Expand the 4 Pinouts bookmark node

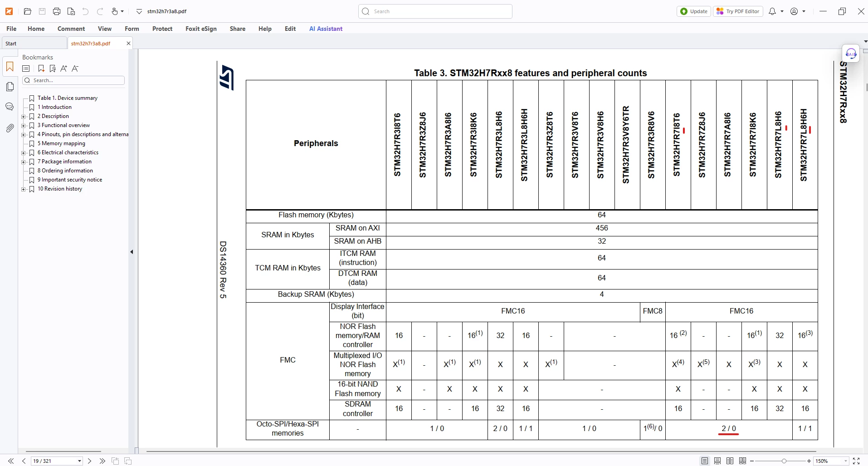click(24, 134)
